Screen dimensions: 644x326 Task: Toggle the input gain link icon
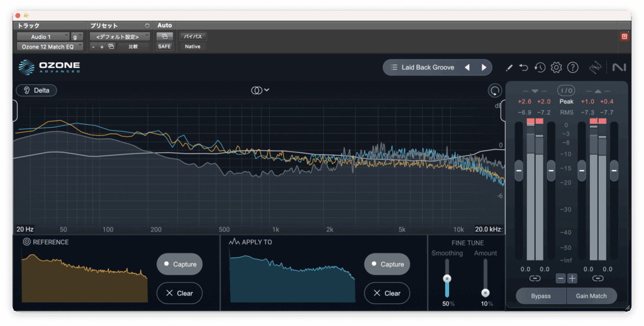tap(535, 278)
